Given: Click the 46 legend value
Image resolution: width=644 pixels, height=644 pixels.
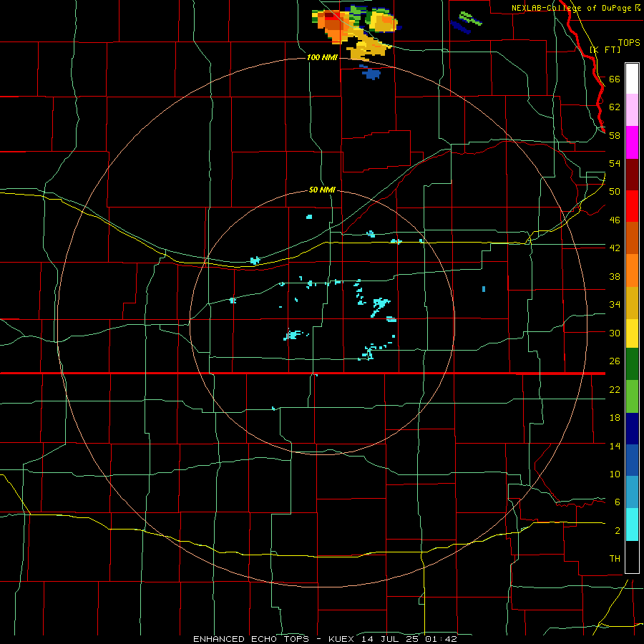Looking at the screenshot, I should point(615,220).
